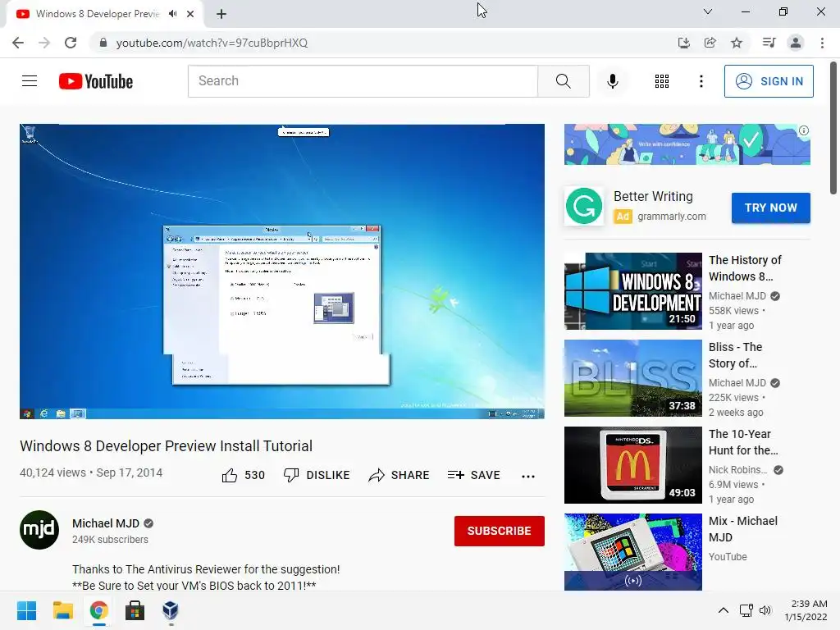Bookmark this tab with star

tap(737, 43)
